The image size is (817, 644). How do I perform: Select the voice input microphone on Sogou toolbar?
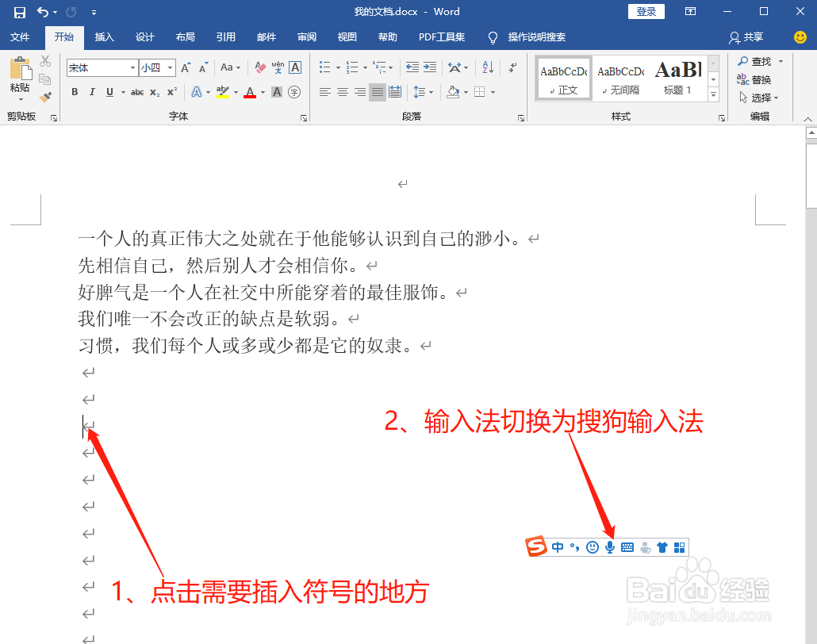coord(610,546)
